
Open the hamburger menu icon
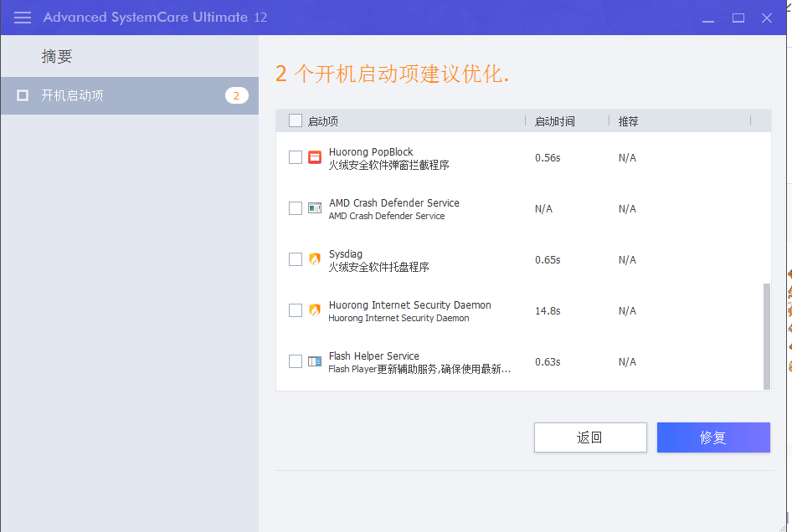click(x=23, y=18)
